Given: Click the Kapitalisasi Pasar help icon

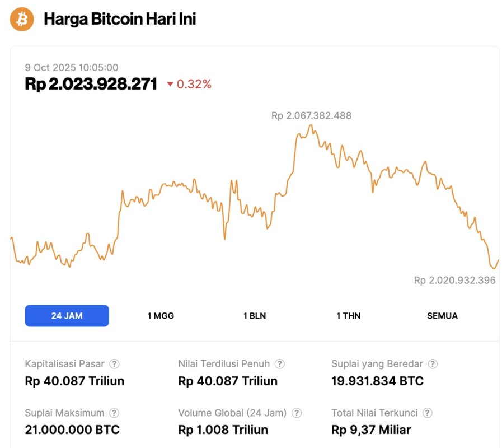Looking at the screenshot, I should coord(114,364).
